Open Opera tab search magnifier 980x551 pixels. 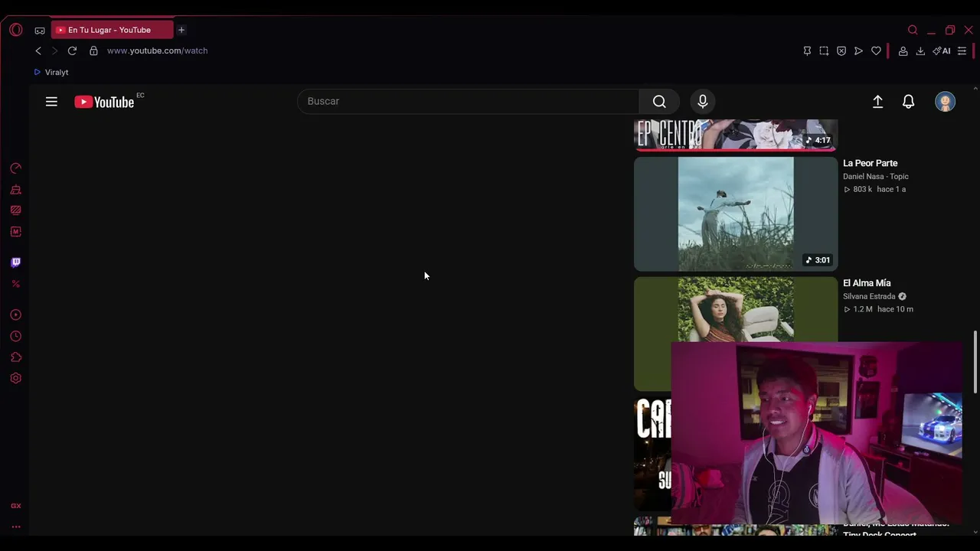(x=913, y=30)
